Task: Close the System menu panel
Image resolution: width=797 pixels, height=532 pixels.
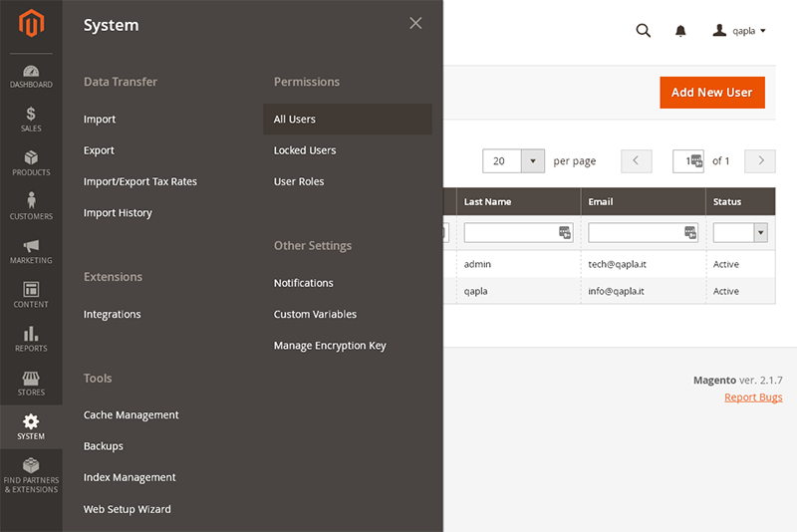Action: click(415, 24)
